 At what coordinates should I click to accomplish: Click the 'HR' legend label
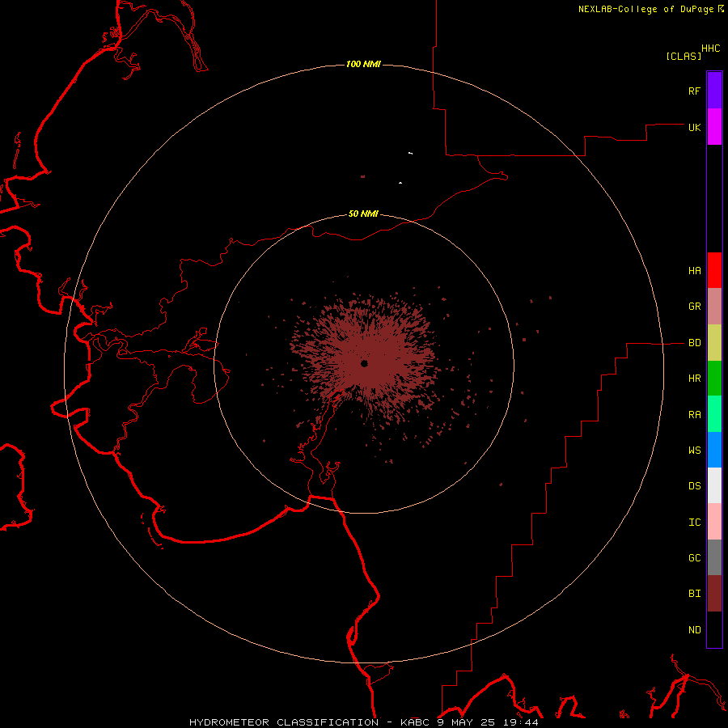[694, 379]
